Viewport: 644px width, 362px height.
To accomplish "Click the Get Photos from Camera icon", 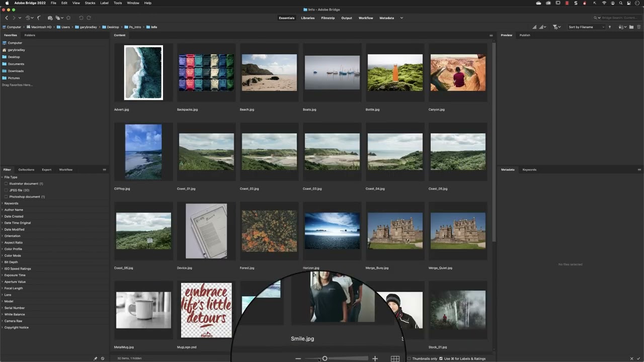I will point(50,18).
